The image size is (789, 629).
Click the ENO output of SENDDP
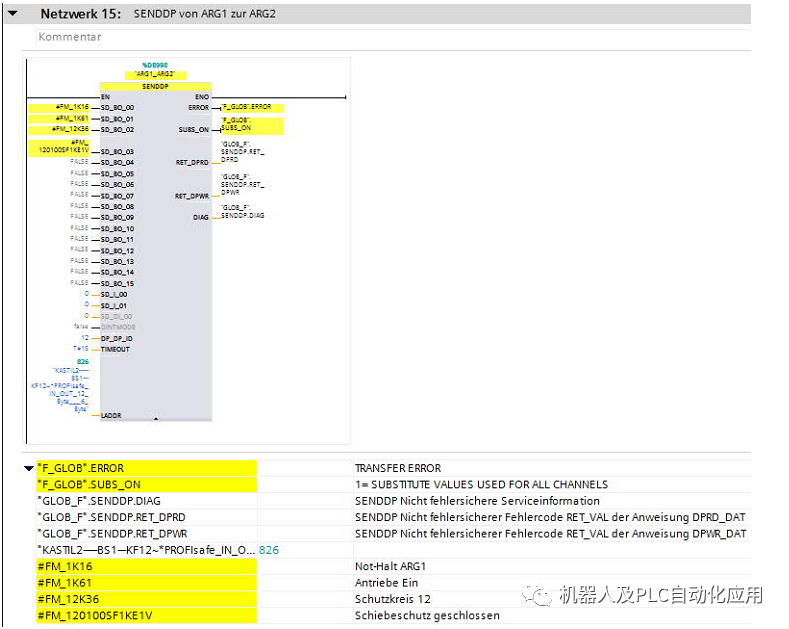click(202, 97)
